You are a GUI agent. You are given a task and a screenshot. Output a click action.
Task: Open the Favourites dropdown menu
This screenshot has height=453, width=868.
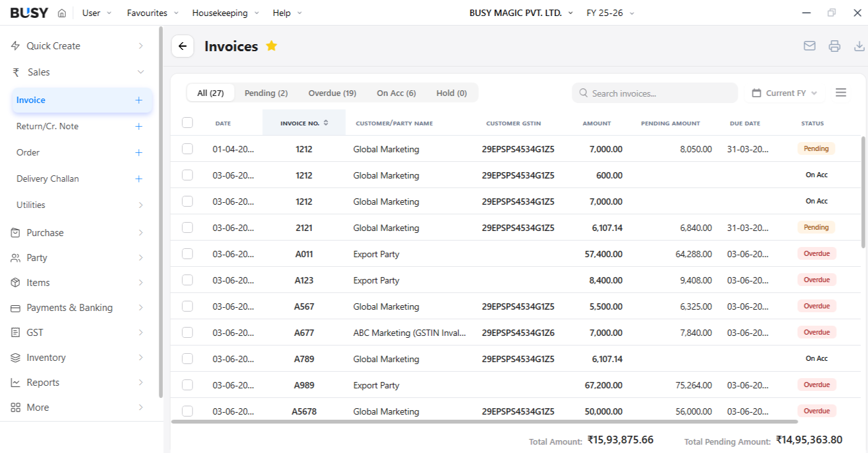(153, 13)
